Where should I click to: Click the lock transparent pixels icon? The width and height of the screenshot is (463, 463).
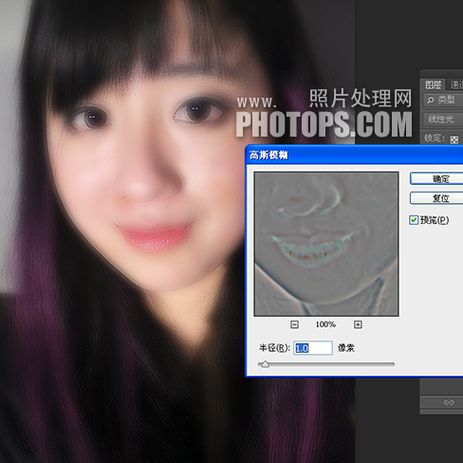click(x=454, y=139)
